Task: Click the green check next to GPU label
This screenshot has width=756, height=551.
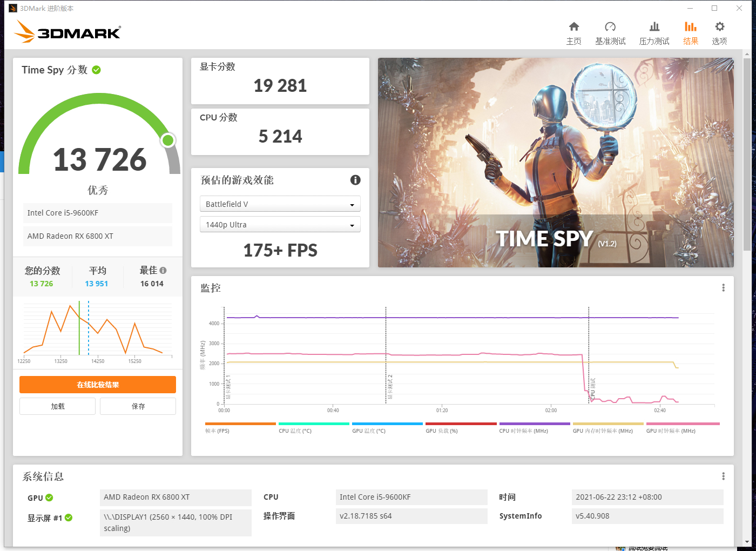Action: point(49,498)
